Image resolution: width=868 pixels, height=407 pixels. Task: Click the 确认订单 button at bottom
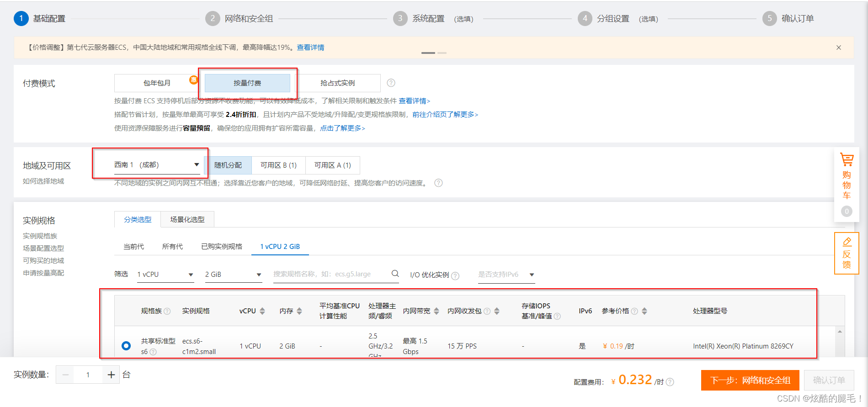(x=829, y=380)
